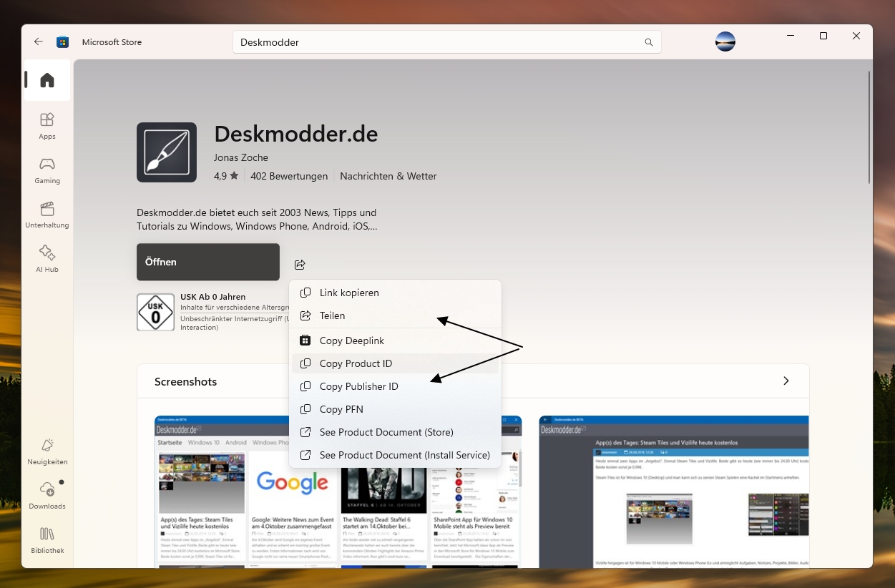Click the copy icon beside Copy Publisher ID

[x=305, y=386]
